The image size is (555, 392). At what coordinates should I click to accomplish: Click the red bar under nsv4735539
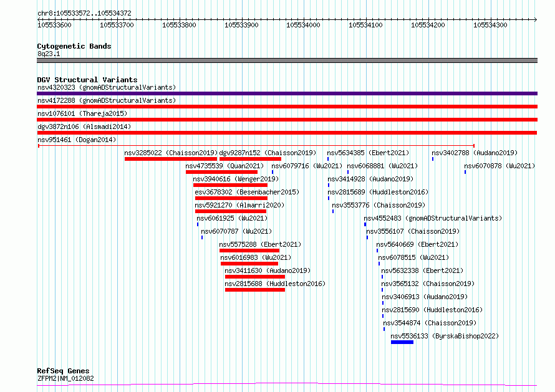click(221, 172)
